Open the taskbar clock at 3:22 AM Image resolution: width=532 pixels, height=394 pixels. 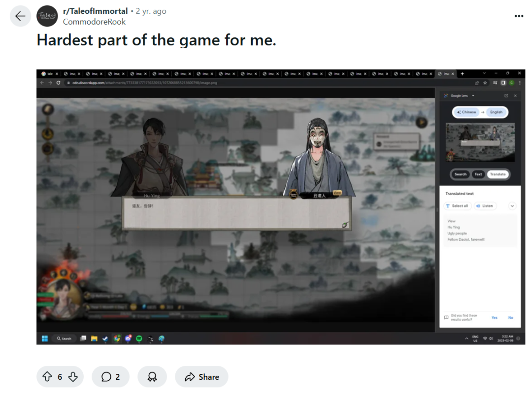pyautogui.click(x=505, y=338)
